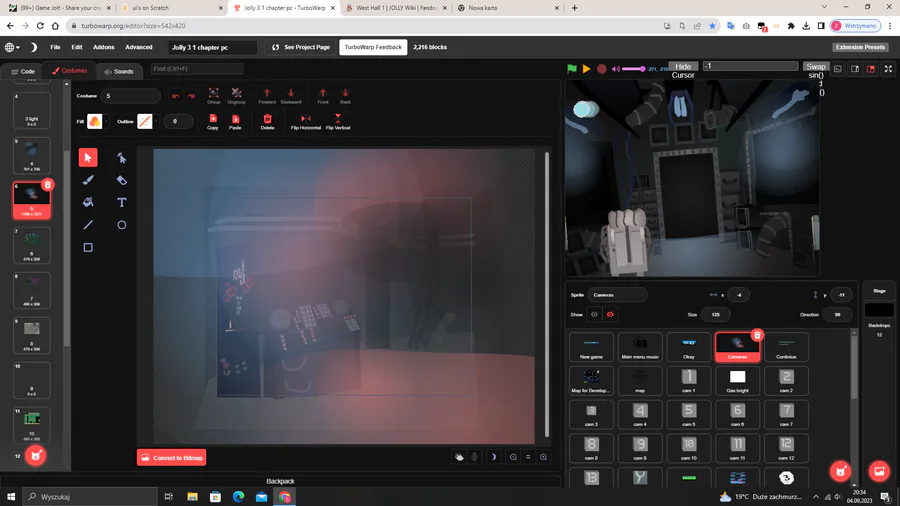Delete the selected costume 5 thumbnail
900x506 pixels.
click(48, 185)
